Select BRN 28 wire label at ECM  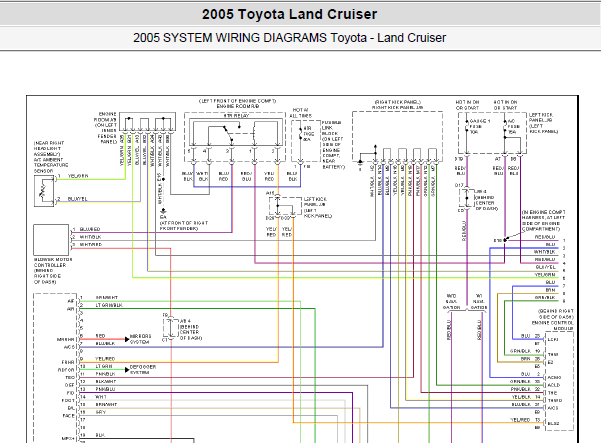pos(530,359)
